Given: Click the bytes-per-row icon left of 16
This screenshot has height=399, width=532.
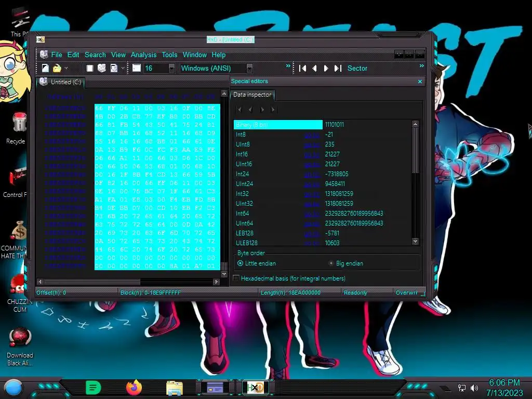Looking at the screenshot, I should 137,68.
